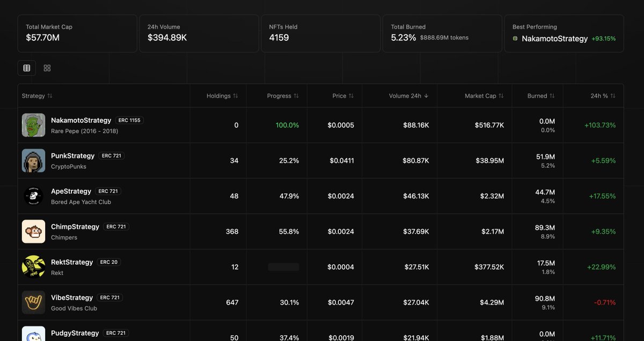Click the +93.15% best performing value
644x341 pixels.
(x=604, y=39)
